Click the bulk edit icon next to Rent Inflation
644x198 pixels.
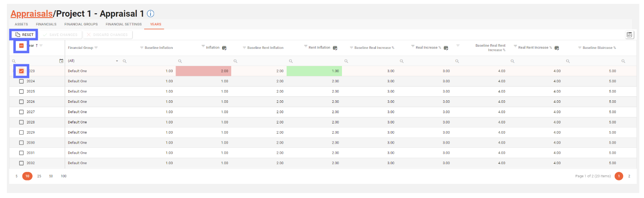pos(335,48)
